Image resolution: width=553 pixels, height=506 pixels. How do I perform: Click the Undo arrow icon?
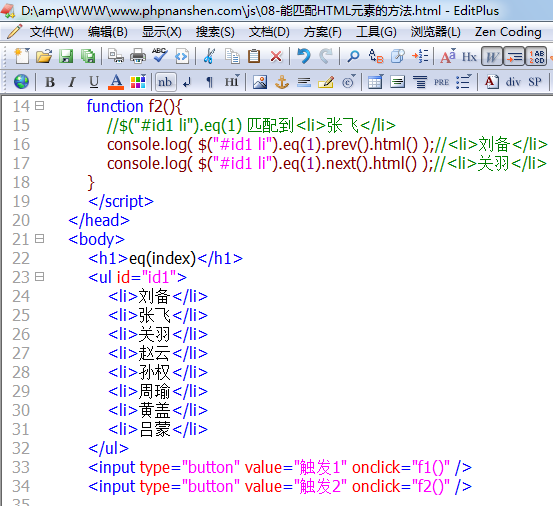point(303,56)
